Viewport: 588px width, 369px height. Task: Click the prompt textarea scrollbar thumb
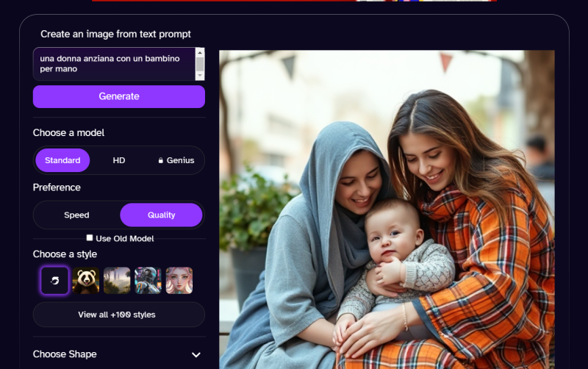coord(200,64)
